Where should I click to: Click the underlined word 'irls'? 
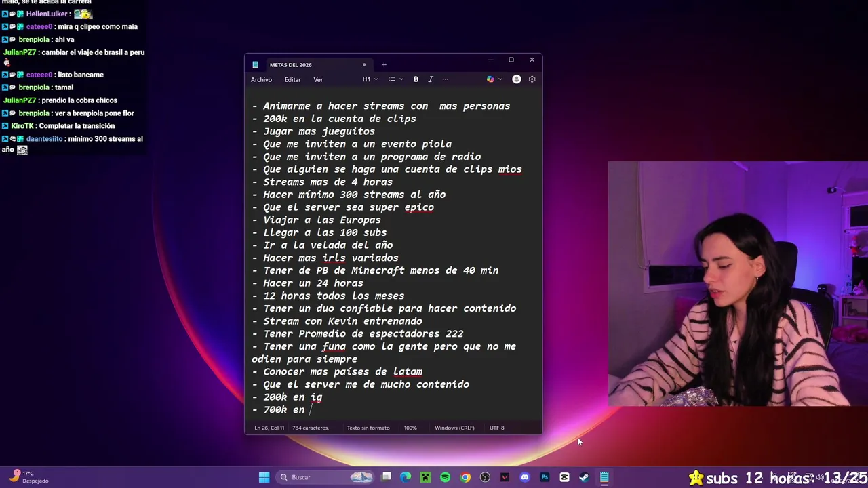(x=334, y=258)
